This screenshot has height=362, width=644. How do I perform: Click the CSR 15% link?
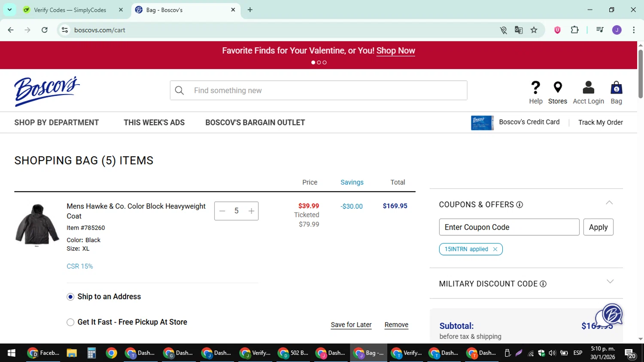(80, 266)
